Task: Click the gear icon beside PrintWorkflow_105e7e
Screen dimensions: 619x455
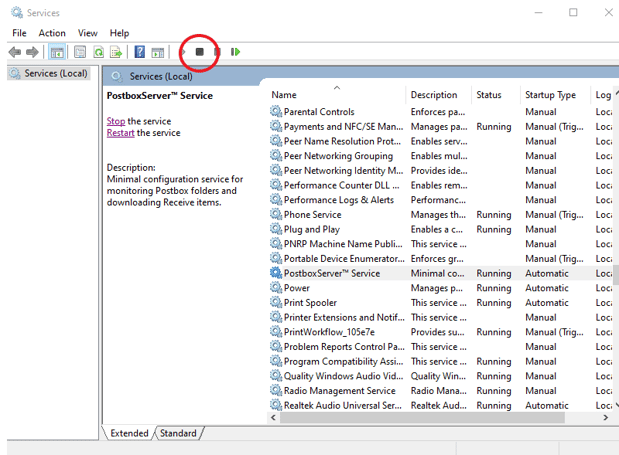Action: tap(276, 332)
